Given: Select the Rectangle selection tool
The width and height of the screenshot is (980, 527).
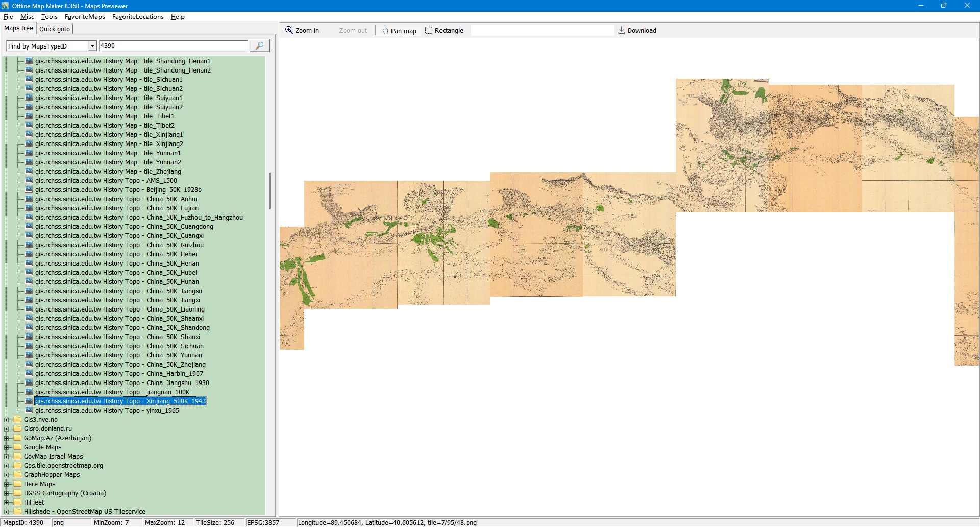Looking at the screenshot, I should (x=429, y=31).
